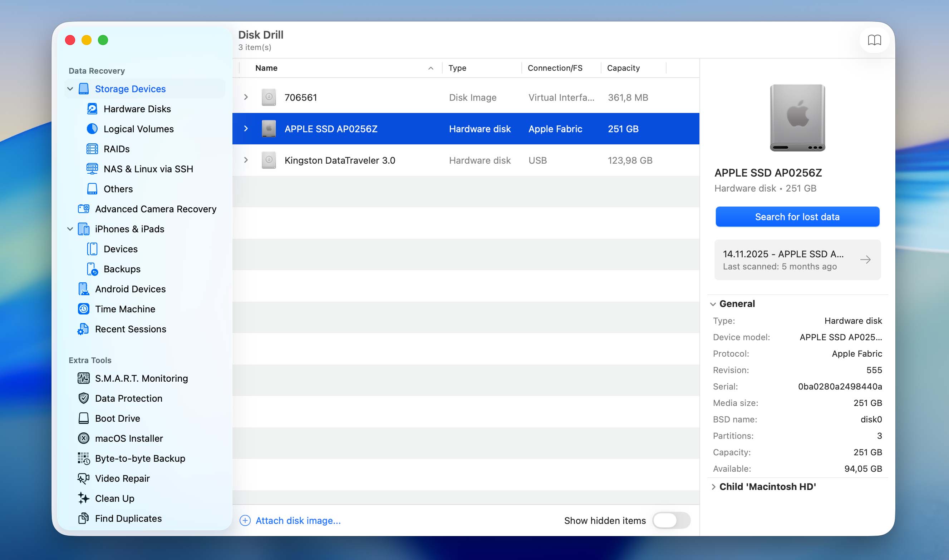
Task: Sort by the Capacity column header
Action: (x=623, y=68)
